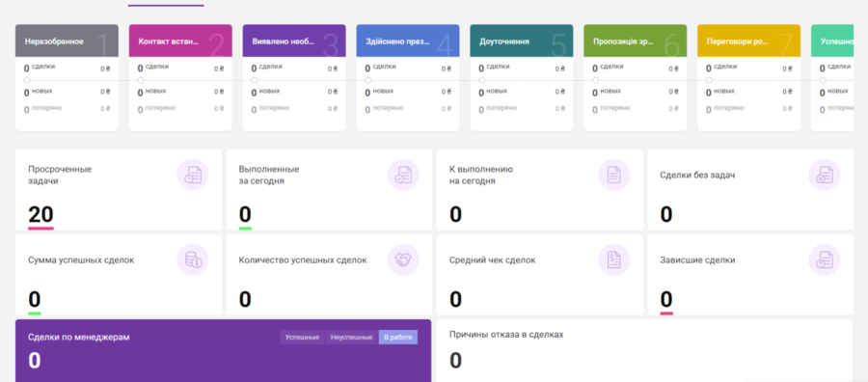Open the Причины отказа в сделках widget
Screen dimensions: 868x382
tap(644, 350)
